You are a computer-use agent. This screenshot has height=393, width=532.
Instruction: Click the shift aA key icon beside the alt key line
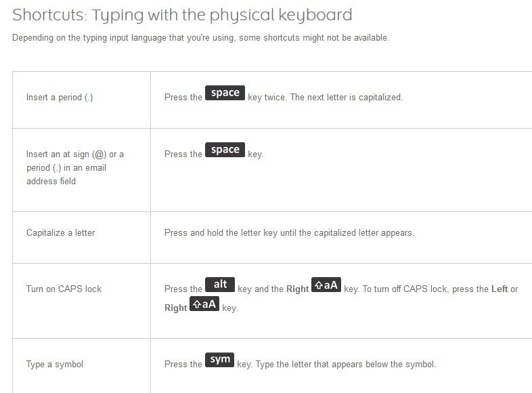tap(326, 286)
